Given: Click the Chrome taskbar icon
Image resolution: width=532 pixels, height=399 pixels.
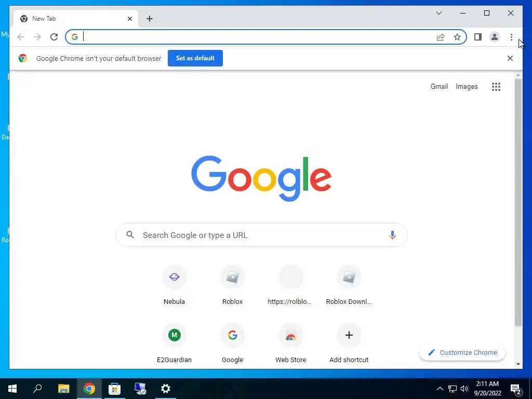Looking at the screenshot, I should tap(89, 389).
